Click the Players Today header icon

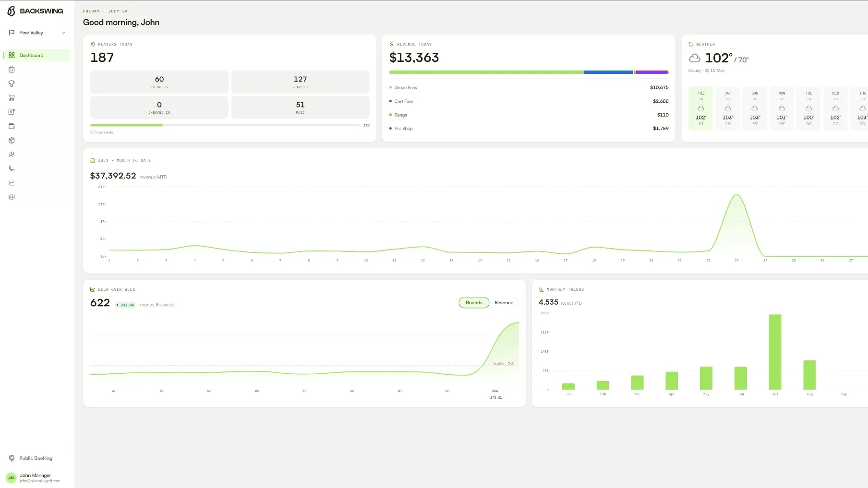pyautogui.click(x=93, y=44)
